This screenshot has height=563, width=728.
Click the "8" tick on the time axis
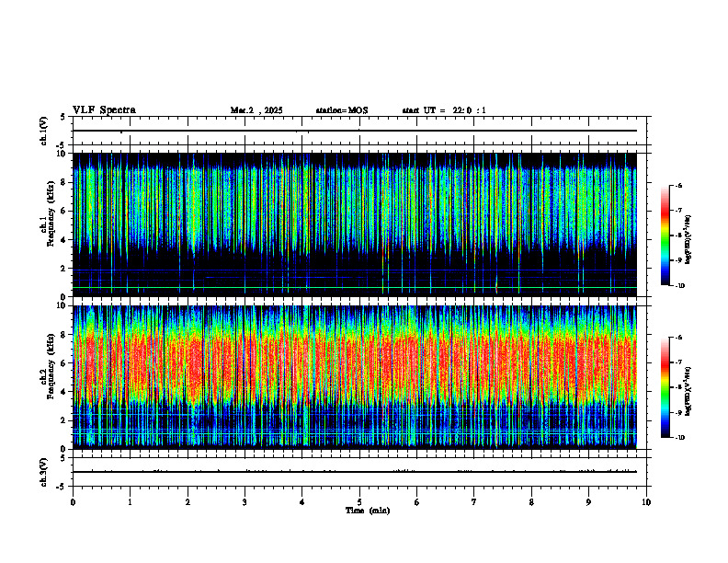click(x=531, y=502)
